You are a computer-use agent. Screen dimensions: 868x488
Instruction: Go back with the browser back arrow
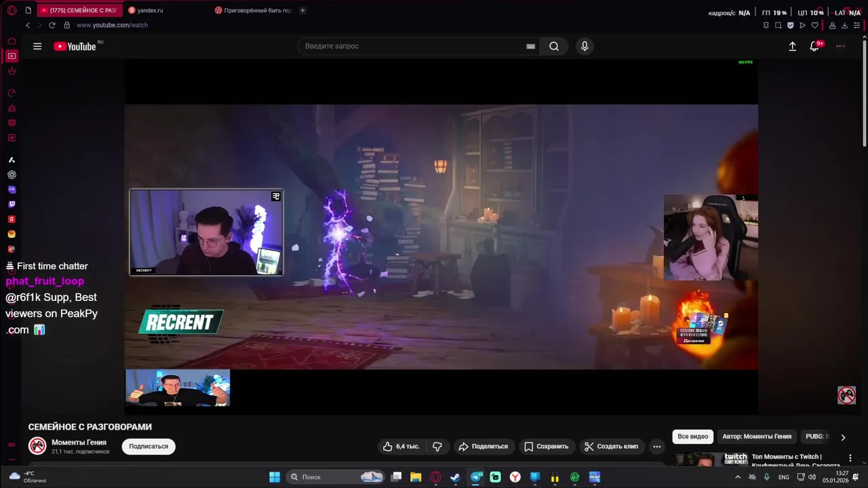coord(28,25)
